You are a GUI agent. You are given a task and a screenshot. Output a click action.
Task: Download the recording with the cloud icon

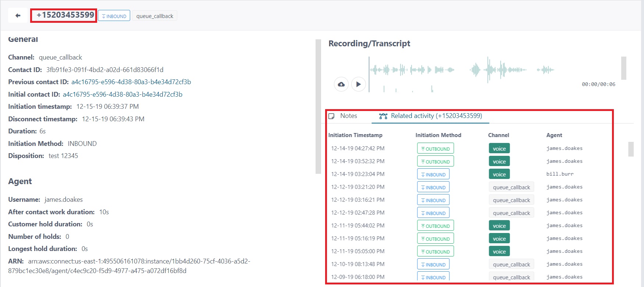[x=341, y=84]
